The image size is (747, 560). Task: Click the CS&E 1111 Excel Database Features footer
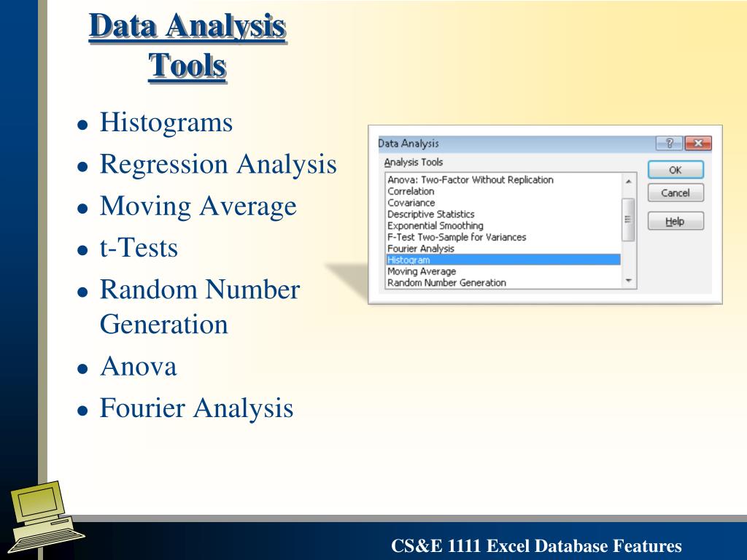click(x=536, y=545)
